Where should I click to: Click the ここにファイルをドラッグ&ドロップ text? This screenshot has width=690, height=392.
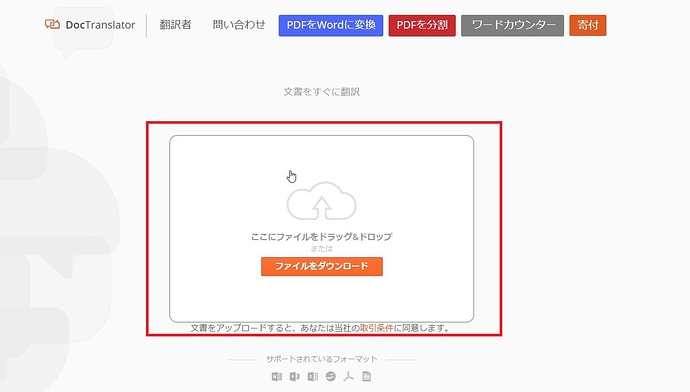click(x=322, y=237)
